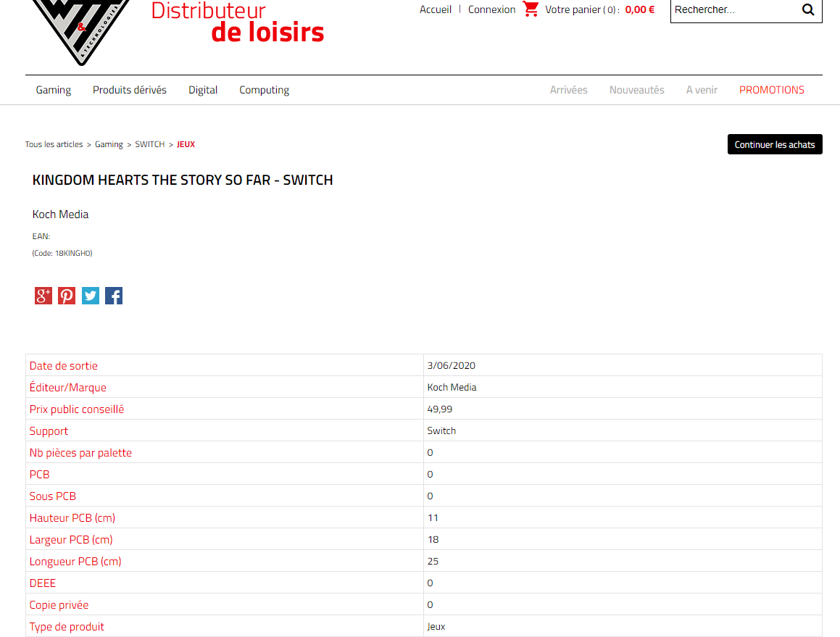Viewport: 840px width, 637px height.
Task: Open Votre panier cart summary
Action: tap(582, 9)
